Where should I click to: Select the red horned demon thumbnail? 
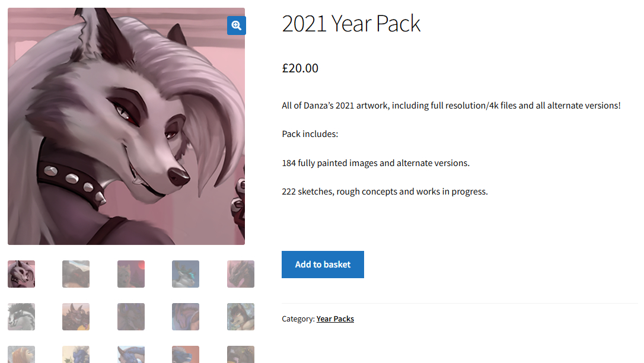tap(76, 317)
